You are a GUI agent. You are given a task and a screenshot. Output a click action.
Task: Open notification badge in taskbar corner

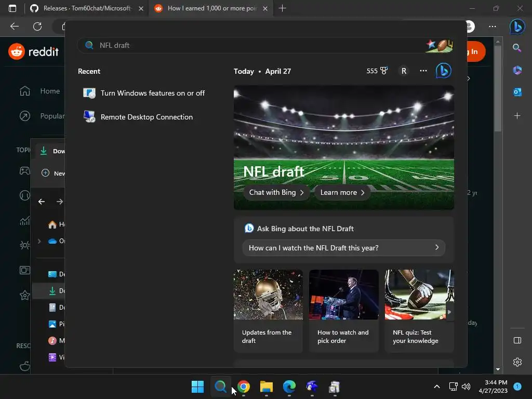coord(517,386)
